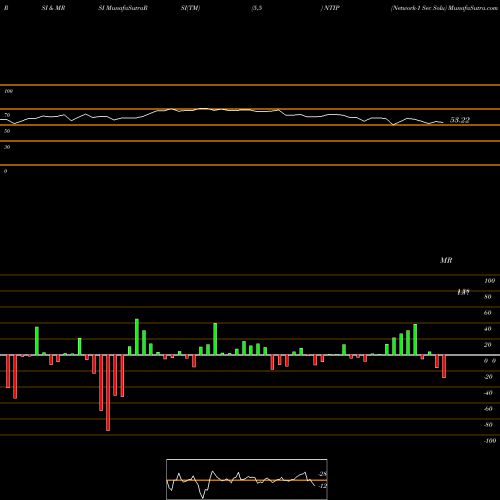Screen dimensions: 500x500
Task: Click the RSI axis label 100
Action: point(9,91)
